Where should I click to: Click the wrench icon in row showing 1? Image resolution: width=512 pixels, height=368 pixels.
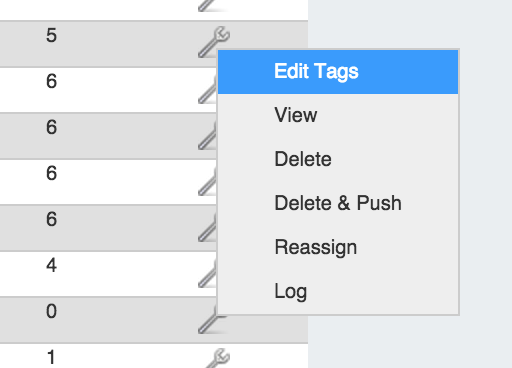click(218, 358)
